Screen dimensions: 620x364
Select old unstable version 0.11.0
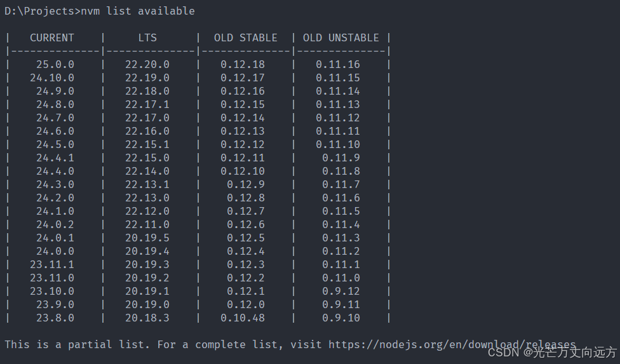point(341,278)
